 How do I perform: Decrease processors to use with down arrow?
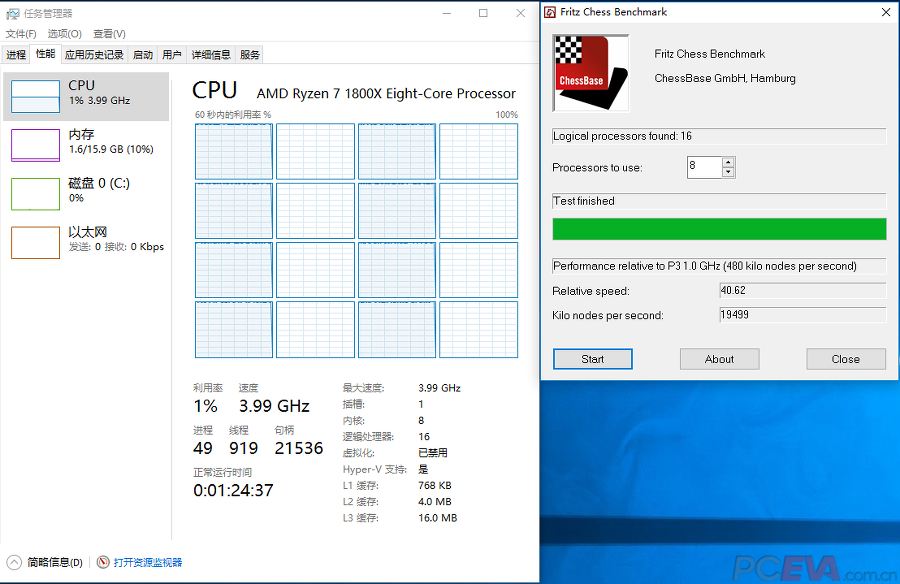pyautogui.click(x=728, y=172)
